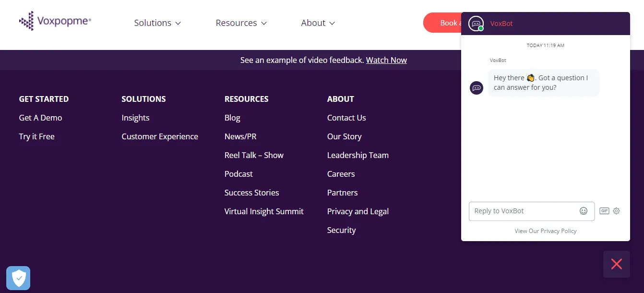Screen dimensions: 644x293
Task: Open the News/PR footer link
Action: click(240, 136)
